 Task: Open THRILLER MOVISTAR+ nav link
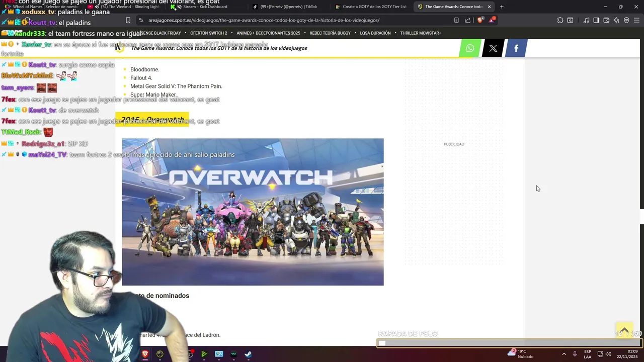421,33
